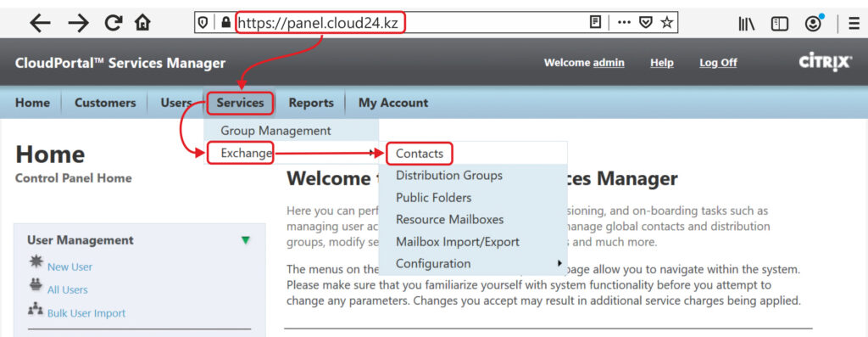Go back with the browser back arrow
Image resolution: width=868 pixels, height=337 pixels.
pos(40,23)
